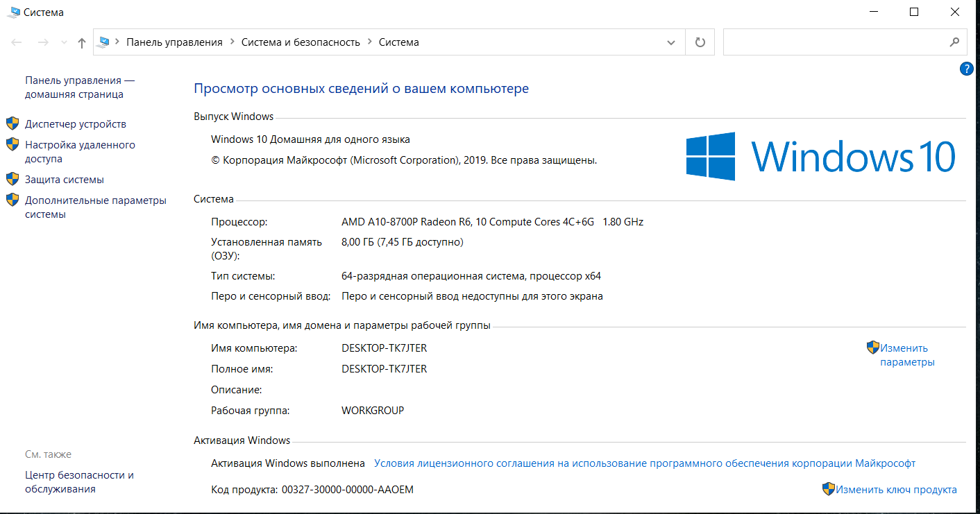Expand chevron after Система и безопасность
980x514 pixels.
click(369, 42)
